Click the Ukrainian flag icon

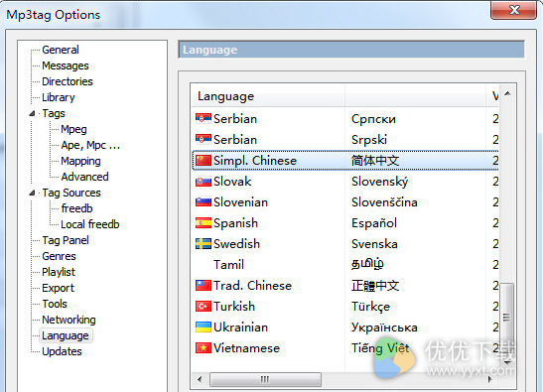point(204,327)
